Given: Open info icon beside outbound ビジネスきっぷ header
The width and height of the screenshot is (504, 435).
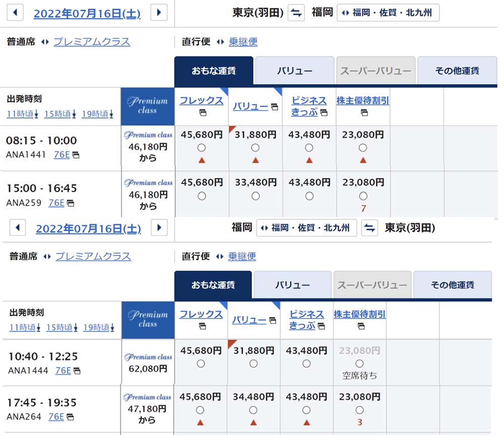Looking at the screenshot, I should pyautogui.click(x=324, y=112).
